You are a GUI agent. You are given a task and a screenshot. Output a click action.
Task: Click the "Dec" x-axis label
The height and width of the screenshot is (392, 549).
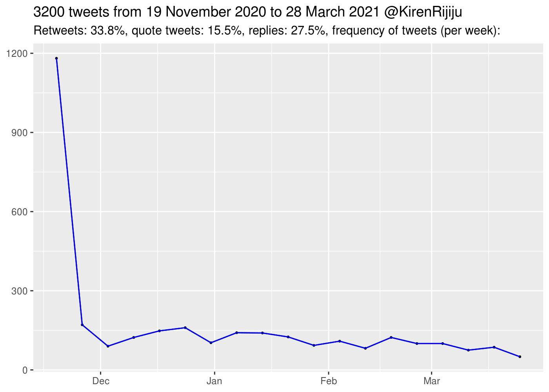[x=101, y=381]
